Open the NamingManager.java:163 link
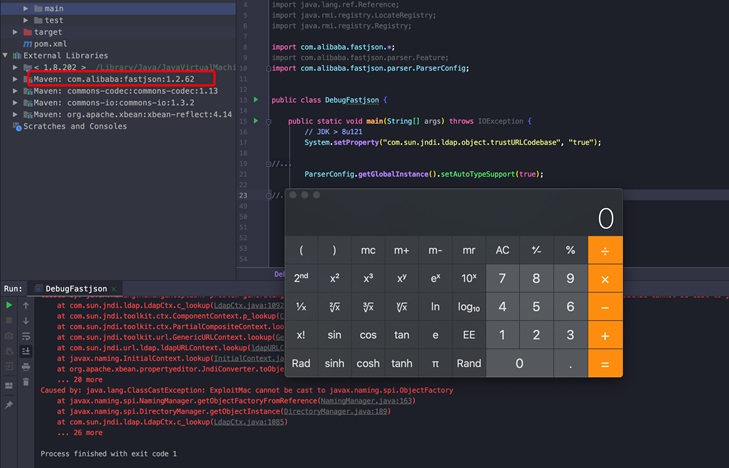 [x=366, y=401]
